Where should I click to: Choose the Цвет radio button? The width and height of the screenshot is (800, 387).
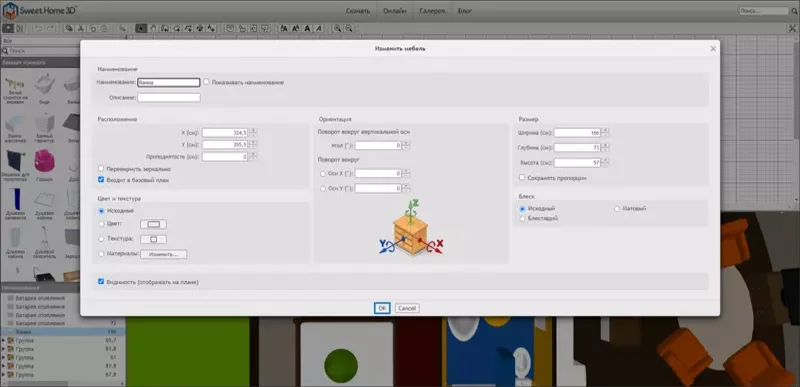(101, 224)
